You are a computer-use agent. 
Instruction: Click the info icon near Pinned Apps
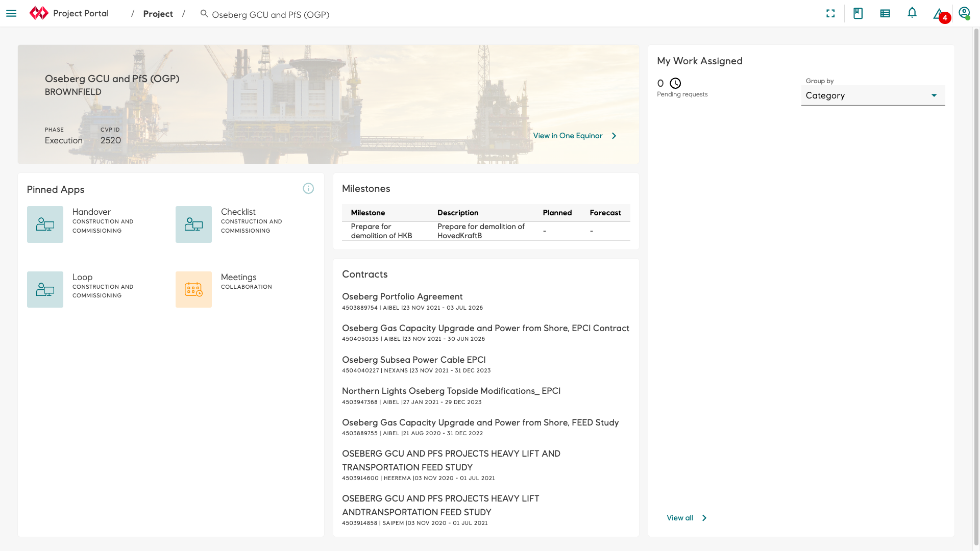pyautogui.click(x=308, y=188)
